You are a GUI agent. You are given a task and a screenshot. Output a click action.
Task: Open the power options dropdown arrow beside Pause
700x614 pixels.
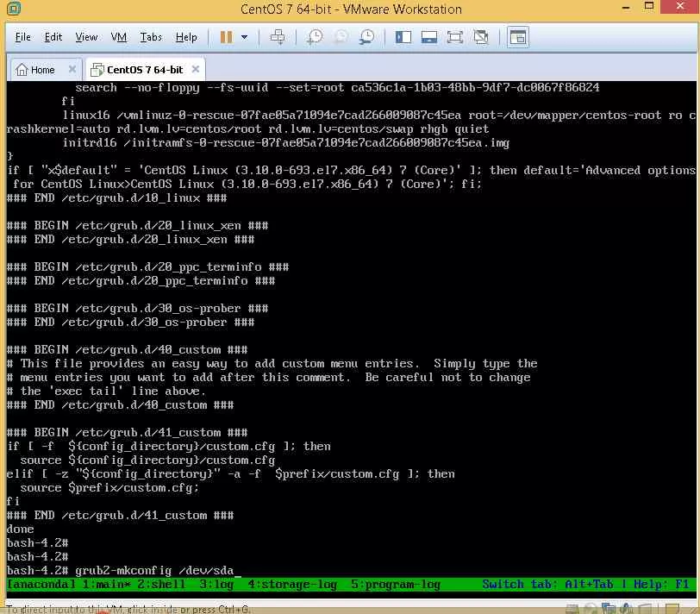pos(244,37)
